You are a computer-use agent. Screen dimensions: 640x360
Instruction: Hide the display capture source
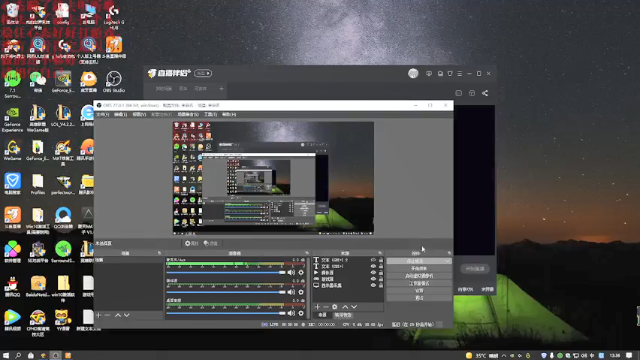point(373,285)
